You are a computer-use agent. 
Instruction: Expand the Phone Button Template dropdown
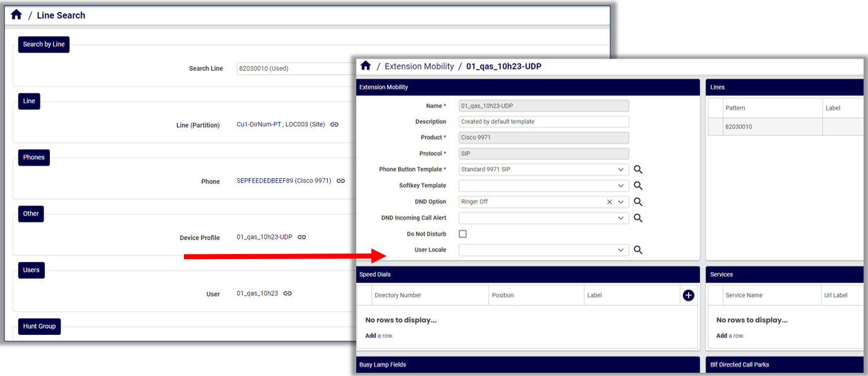[x=621, y=169]
